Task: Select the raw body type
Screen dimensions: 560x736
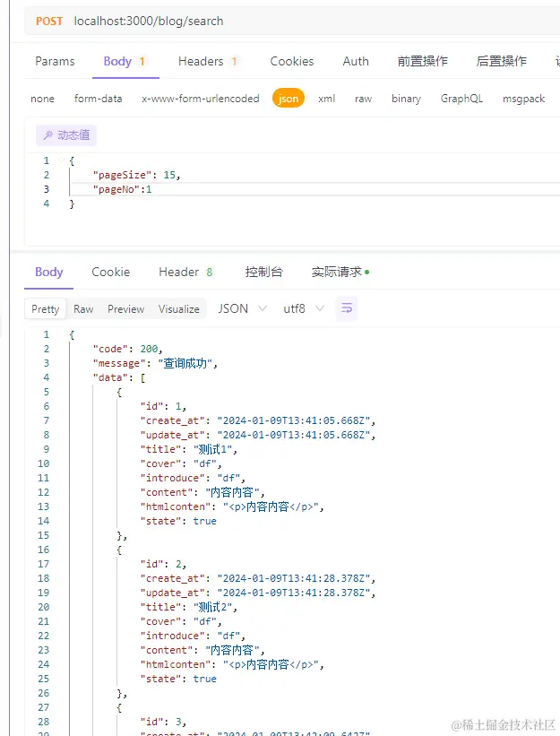Action: pyautogui.click(x=363, y=99)
